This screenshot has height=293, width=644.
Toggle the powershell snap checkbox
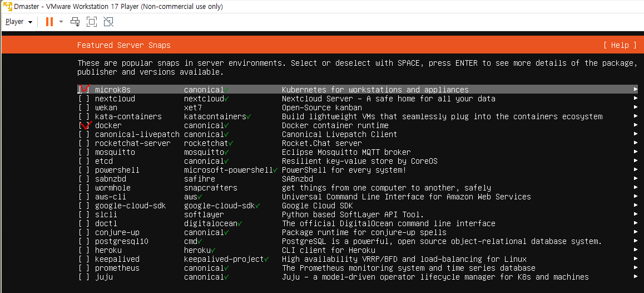tap(84, 170)
